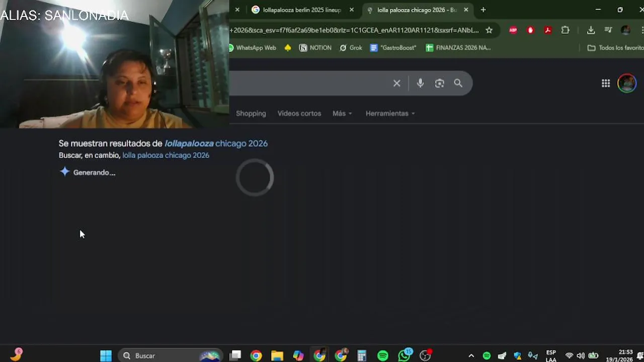The image size is (644, 362).
Task: Close the lollapalooza berlin 2025 lineup tab
Action: (x=352, y=10)
